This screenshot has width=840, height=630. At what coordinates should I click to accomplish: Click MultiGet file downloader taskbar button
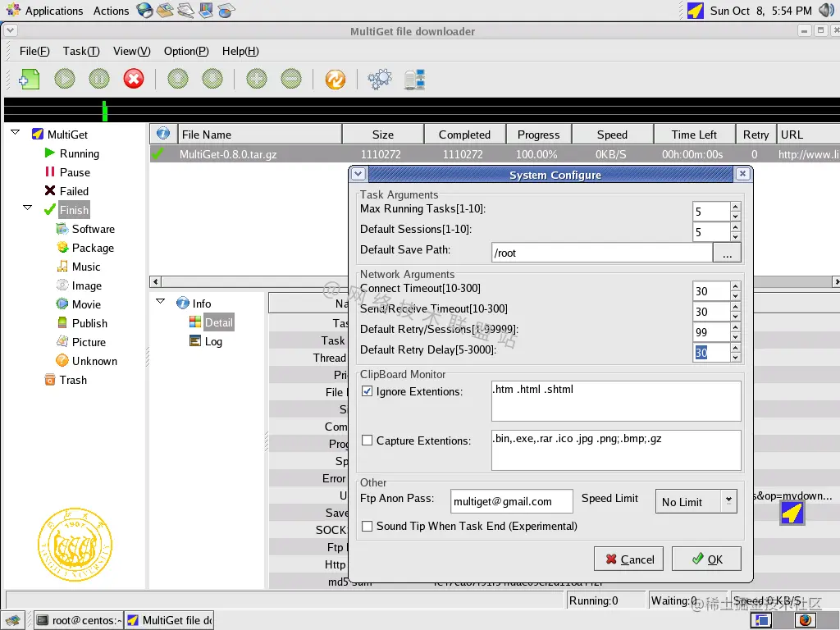[169, 620]
